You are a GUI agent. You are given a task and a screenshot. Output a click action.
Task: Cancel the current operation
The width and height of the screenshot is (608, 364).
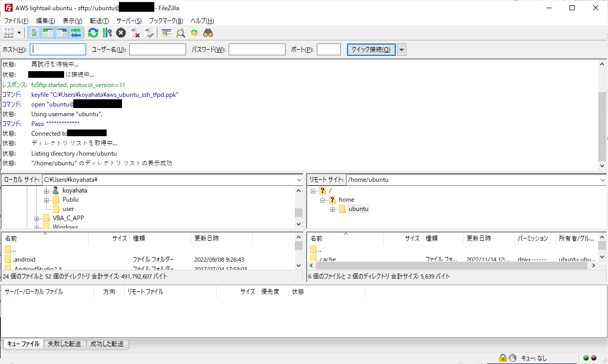121,33
